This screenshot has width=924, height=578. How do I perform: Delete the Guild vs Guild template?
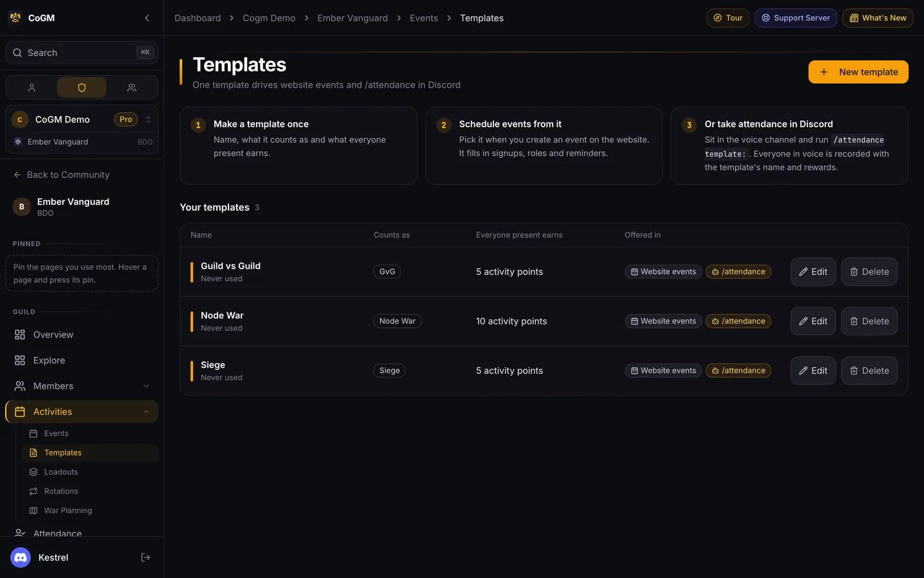pyautogui.click(x=869, y=272)
